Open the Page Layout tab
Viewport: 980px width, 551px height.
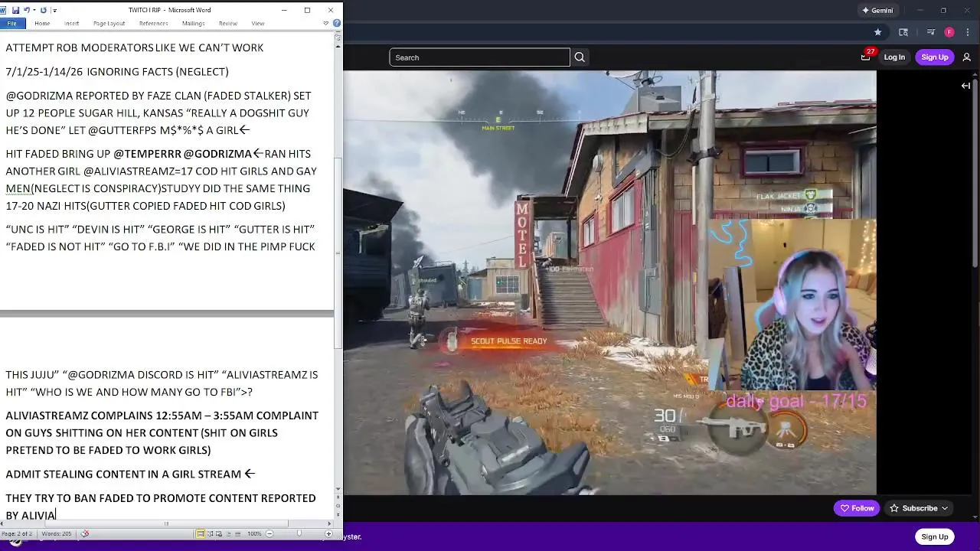109,24
